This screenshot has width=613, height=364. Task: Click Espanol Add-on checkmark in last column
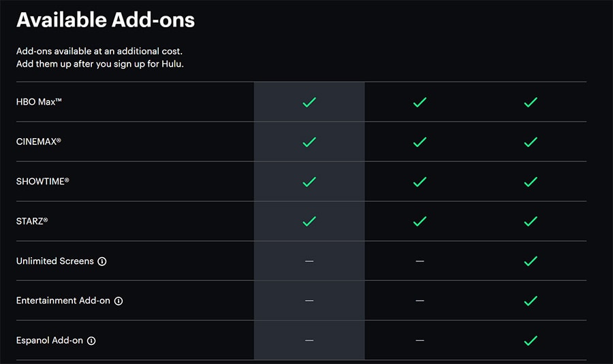click(x=531, y=341)
